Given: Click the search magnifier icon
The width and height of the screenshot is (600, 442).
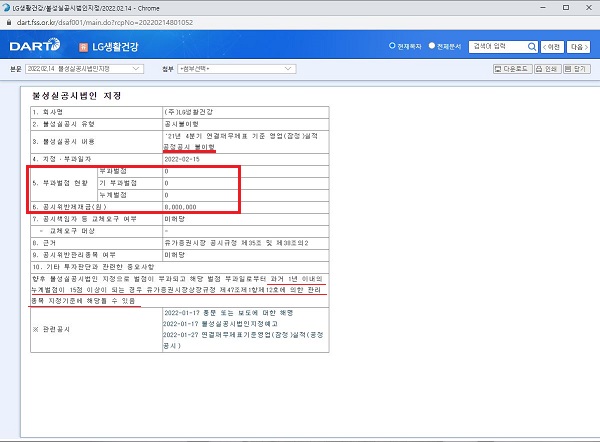Looking at the screenshot, I should tap(531, 46).
